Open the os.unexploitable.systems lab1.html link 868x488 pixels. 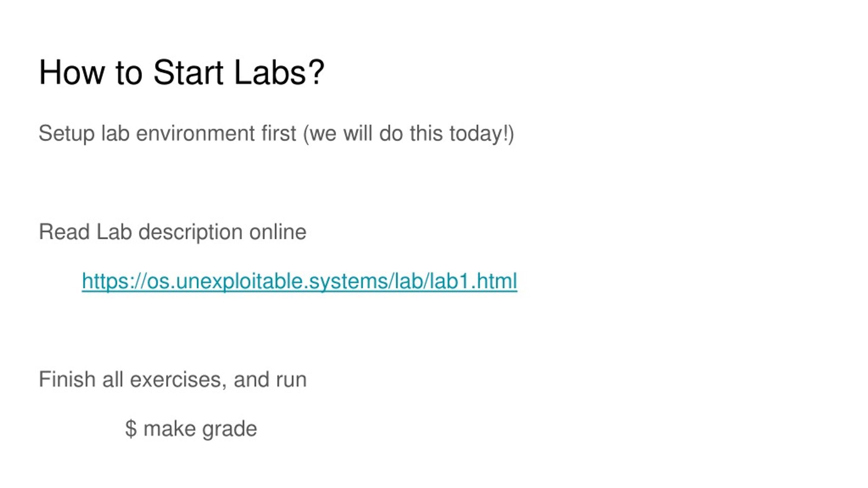299,281
